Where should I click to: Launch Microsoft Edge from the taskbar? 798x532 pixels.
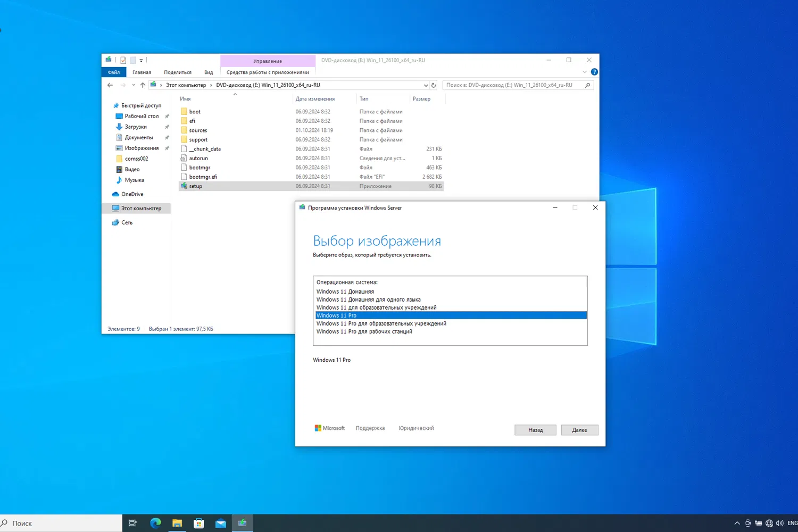tap(155, 523)
